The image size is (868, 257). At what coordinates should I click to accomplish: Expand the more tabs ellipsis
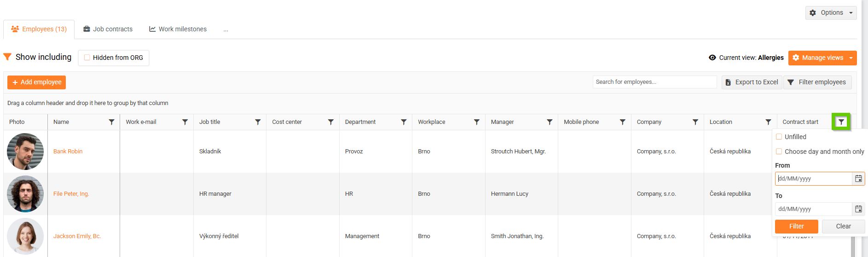(x=226, y=29)
